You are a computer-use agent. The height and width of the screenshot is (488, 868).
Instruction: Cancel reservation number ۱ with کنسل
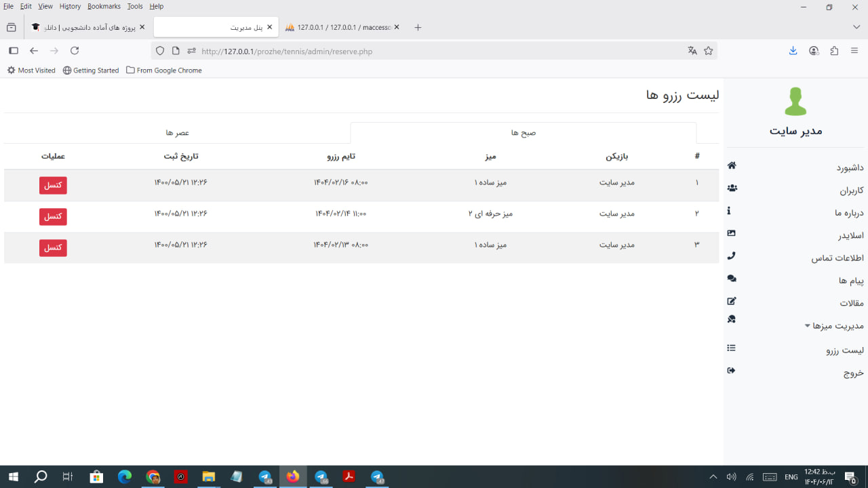(x=53, y=186)
